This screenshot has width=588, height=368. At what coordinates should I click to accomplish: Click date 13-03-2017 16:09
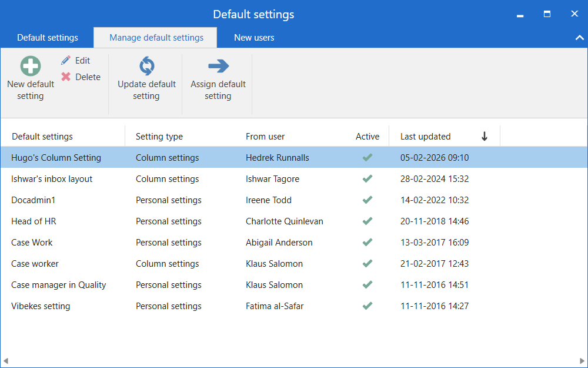click(435, 243)
